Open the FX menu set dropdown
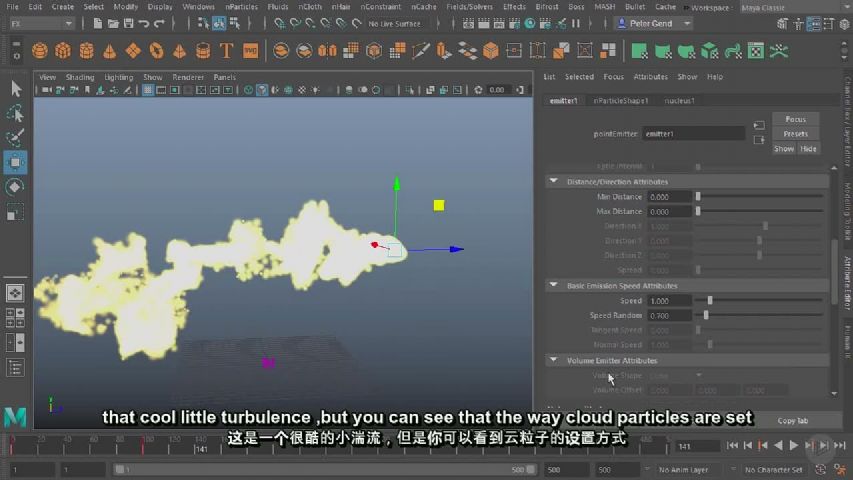 coord(41,24)
